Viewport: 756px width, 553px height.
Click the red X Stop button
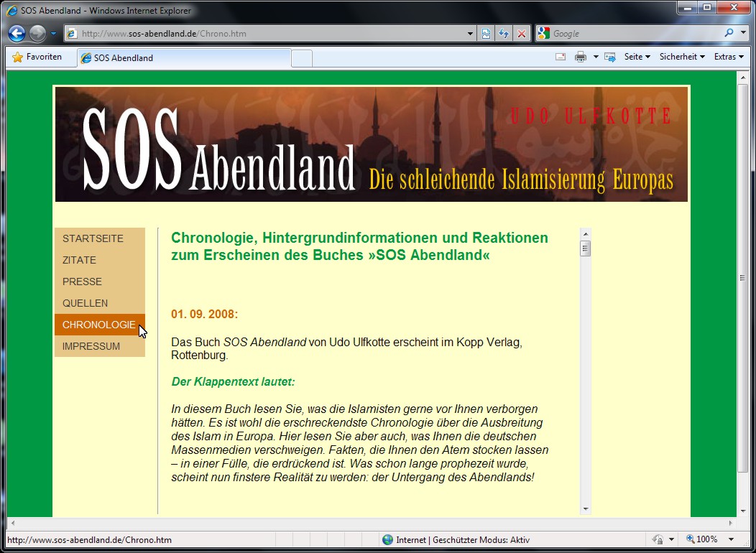click(521, 34)
